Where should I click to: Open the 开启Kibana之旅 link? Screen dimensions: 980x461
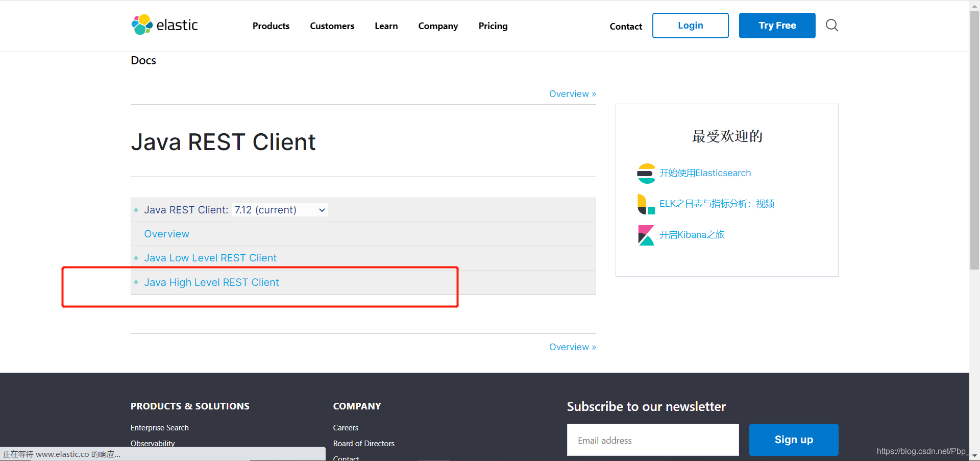[x=692, y=235]
